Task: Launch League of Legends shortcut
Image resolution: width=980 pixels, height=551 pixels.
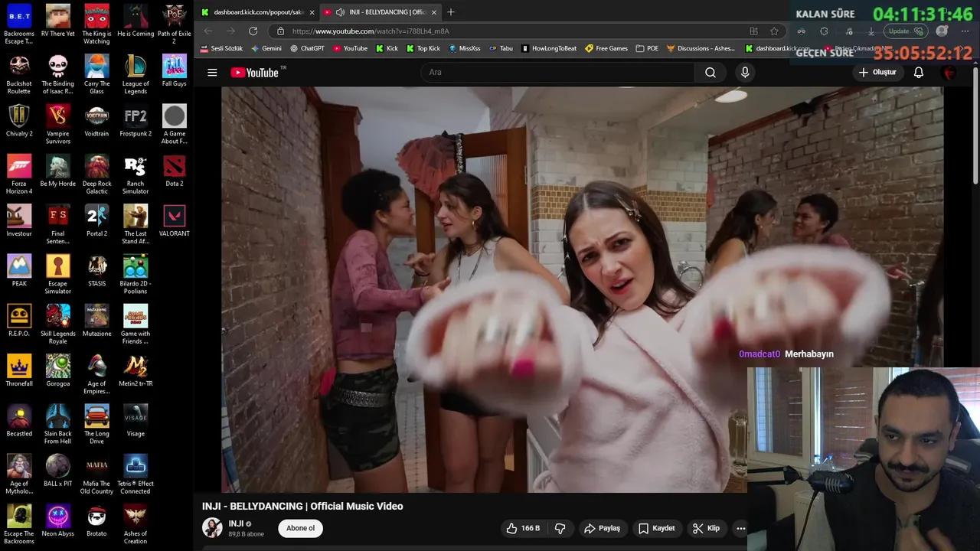Action: 136,74
